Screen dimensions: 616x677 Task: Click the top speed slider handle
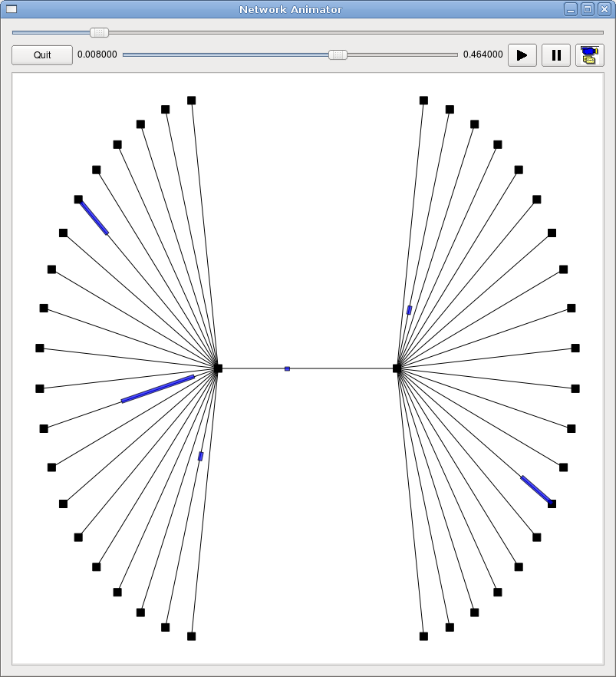pos(99,32)
